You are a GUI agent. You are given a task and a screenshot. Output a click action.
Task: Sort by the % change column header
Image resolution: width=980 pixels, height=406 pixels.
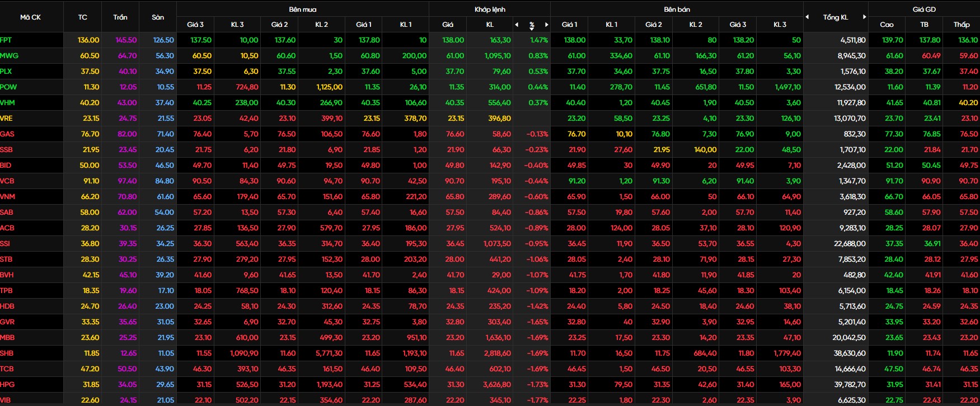[532, 25]
